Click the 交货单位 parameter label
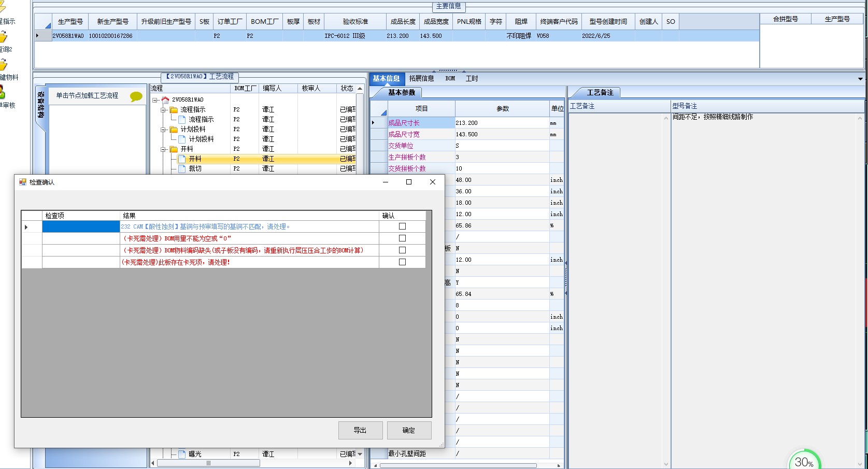This screenshot has width=868, height=469. click(x=401, y=146)
